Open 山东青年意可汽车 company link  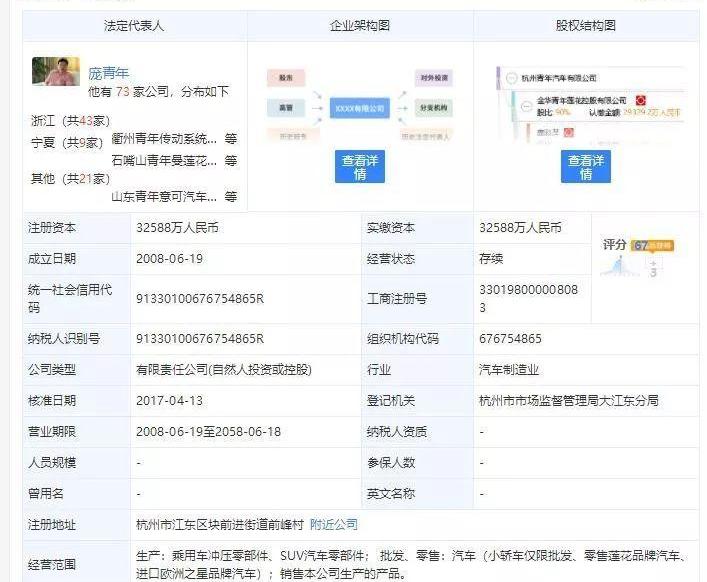coord(163,197)
